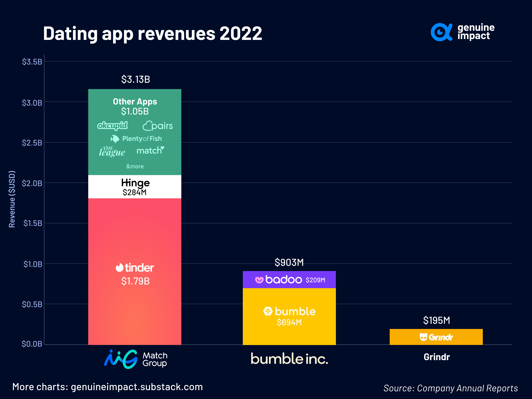Click the '$1.05B' Other Apps value
This screenshot has height=399, width=532.
point(135,111)
